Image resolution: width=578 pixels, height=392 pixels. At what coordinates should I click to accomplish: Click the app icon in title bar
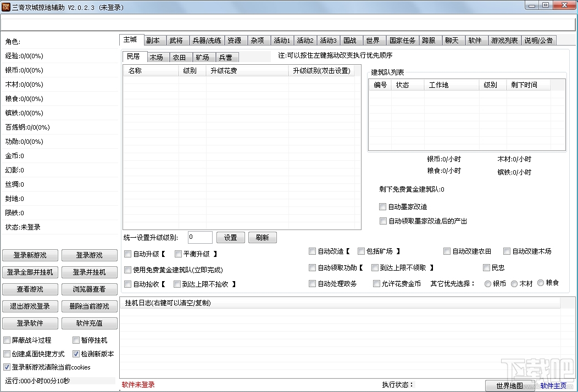point(6,7)
